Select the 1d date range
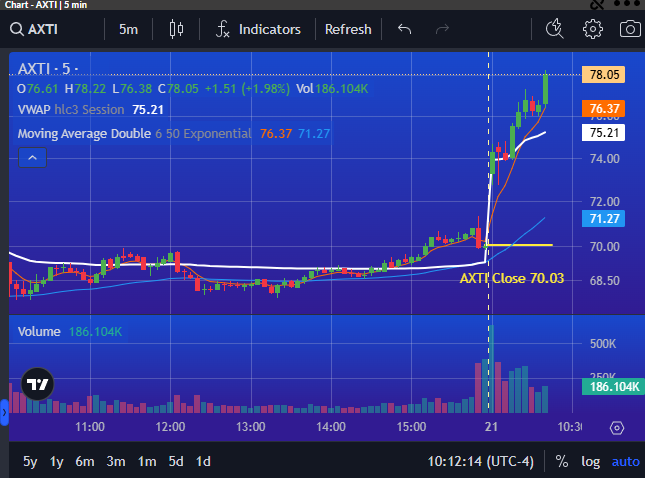The width and height of the screenshot is (645, 478). click(203, 462)
